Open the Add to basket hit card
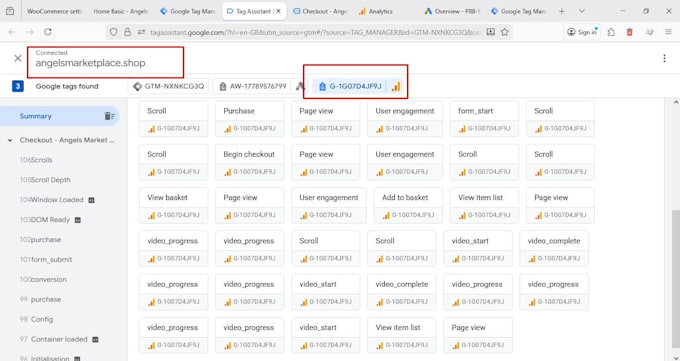The image size is (680, 361). [408, 205]
